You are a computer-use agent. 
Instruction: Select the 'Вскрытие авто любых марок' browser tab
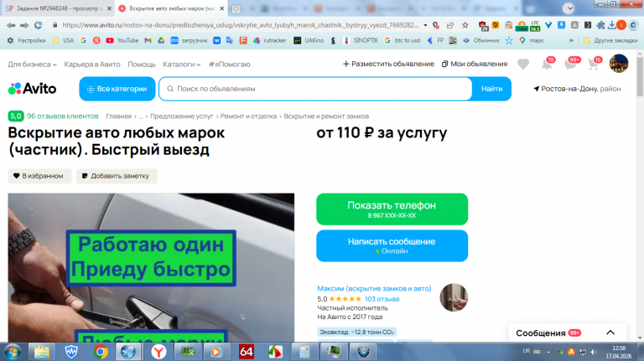tap(171, 8)
